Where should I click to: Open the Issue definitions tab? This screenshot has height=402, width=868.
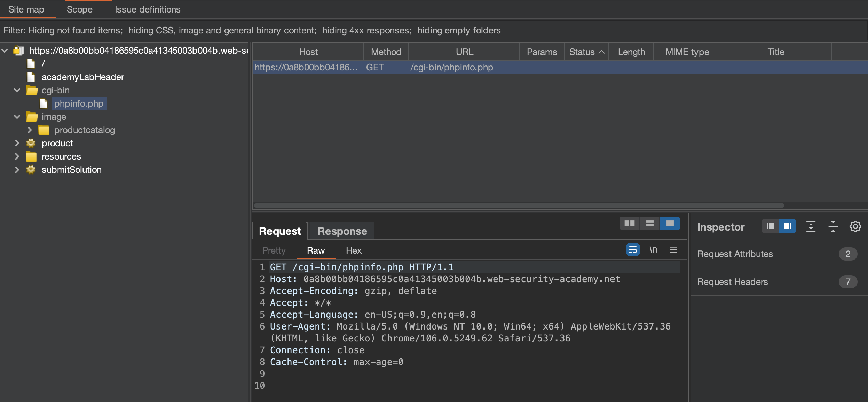pyautogui.click(x=148, y=9)
